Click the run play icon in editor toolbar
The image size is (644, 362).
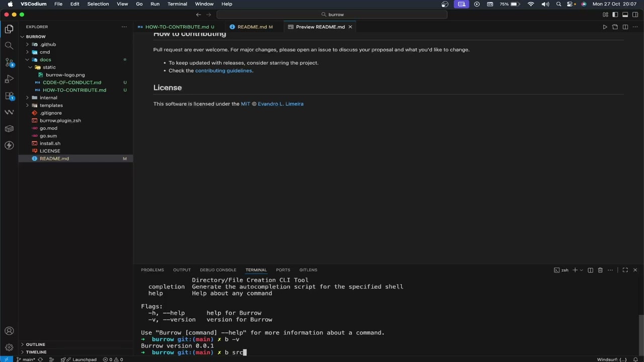(x=605, y=27)
